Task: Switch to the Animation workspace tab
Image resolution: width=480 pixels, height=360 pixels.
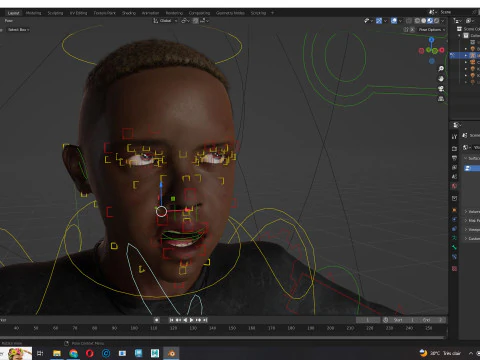Action: 150,13
